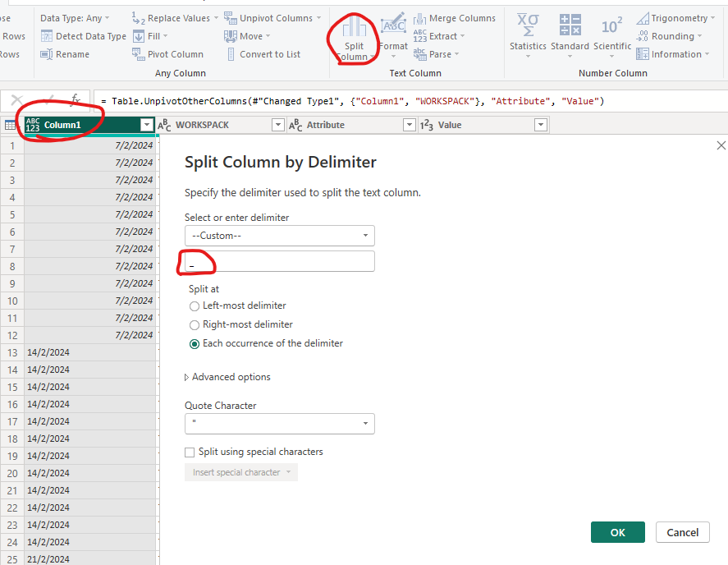Click the fx formula icon

coord(76,99)
